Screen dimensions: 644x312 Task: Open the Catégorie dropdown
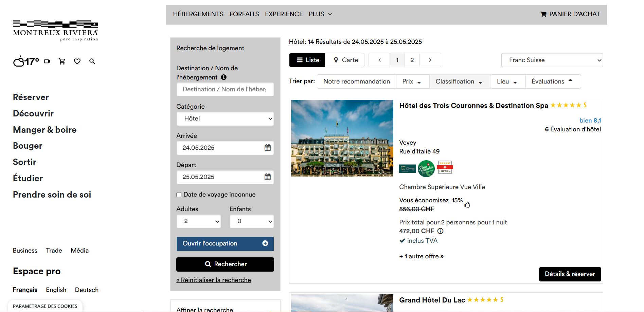point(225,118)
